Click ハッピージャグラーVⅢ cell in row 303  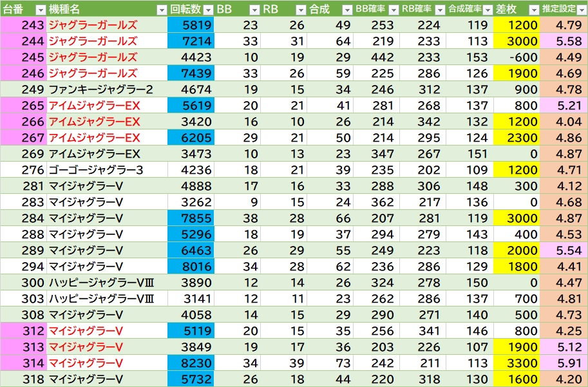click(x=107, y=299)
